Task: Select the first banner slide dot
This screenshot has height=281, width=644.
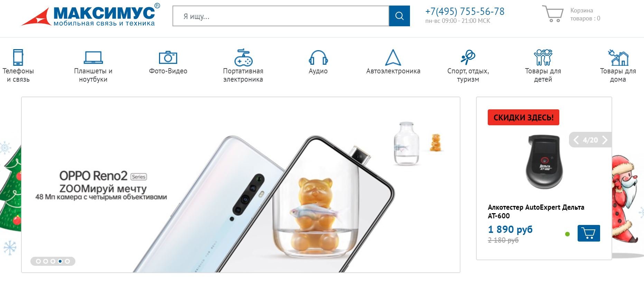Action: pyautogui.click(x=38, y=261)
